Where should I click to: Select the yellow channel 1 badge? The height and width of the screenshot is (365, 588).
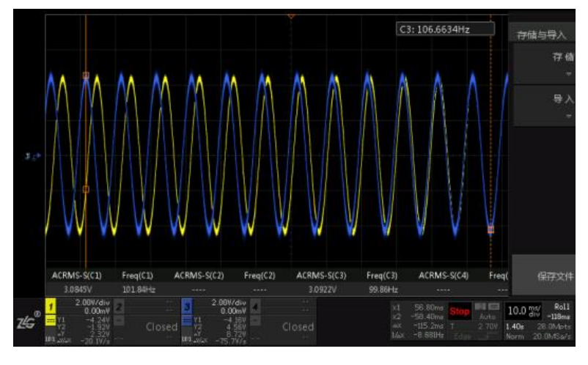coord(52,304)
